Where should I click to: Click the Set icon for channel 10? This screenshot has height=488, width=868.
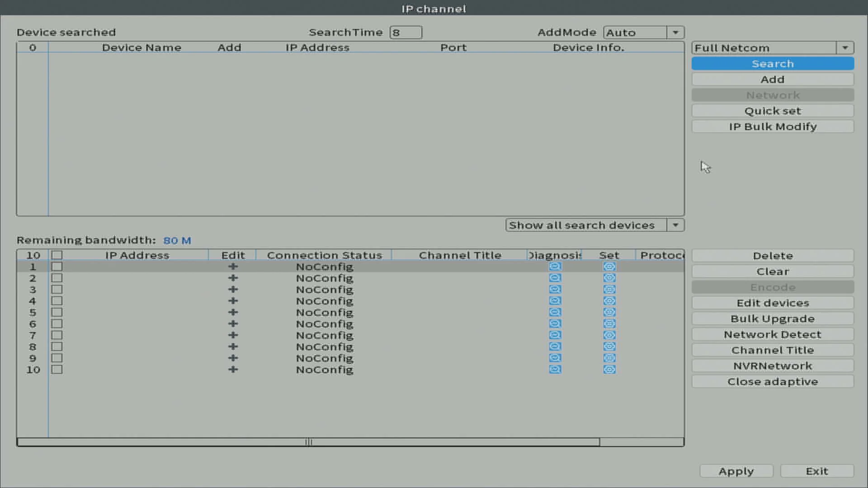click(609, 370)
